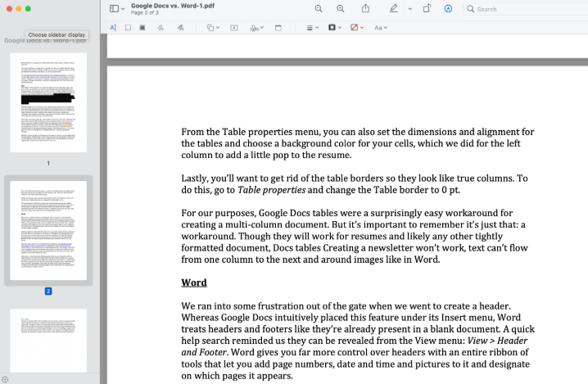Viewport: 588px width, 384px height.
Task: Open the Share menu
Action: coord(365,8)
